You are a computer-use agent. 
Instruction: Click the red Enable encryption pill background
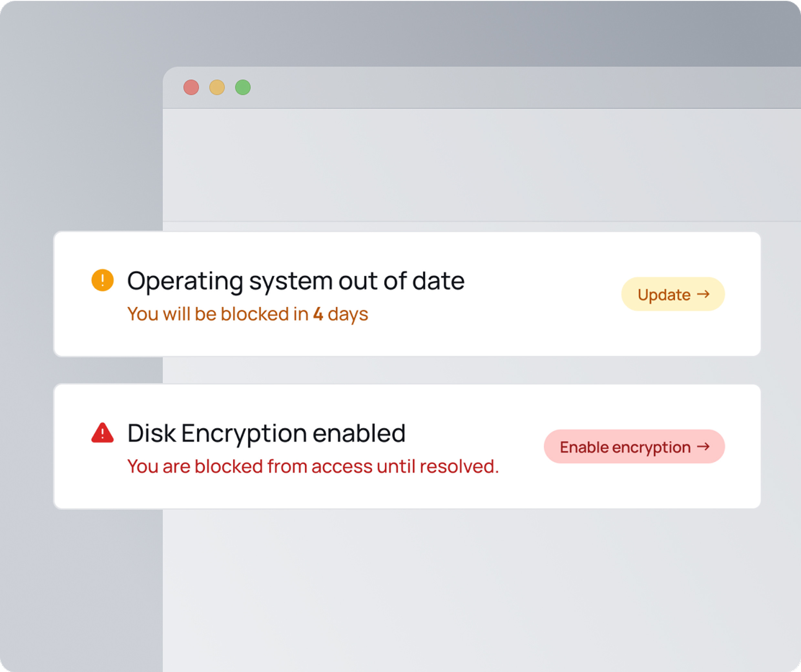coord(634,447)
